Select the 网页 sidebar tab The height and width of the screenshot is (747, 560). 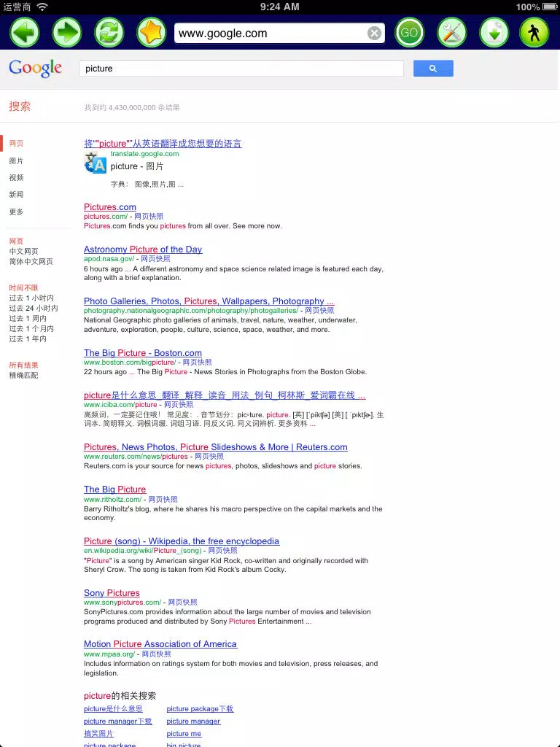coord(16,144)
